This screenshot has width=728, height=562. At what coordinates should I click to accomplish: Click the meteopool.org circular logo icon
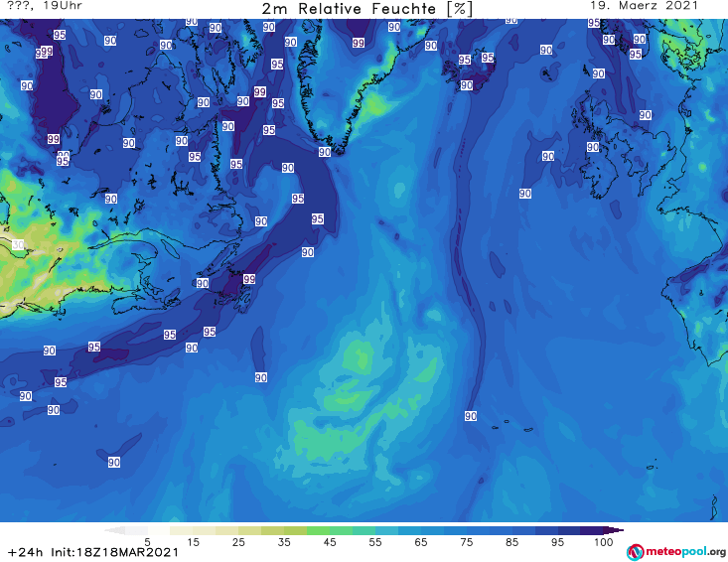636,552
